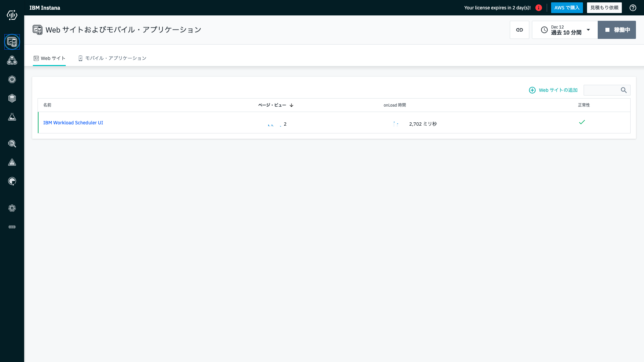Open the Kubernetes platform sidebar icon

tap(12, 79)
